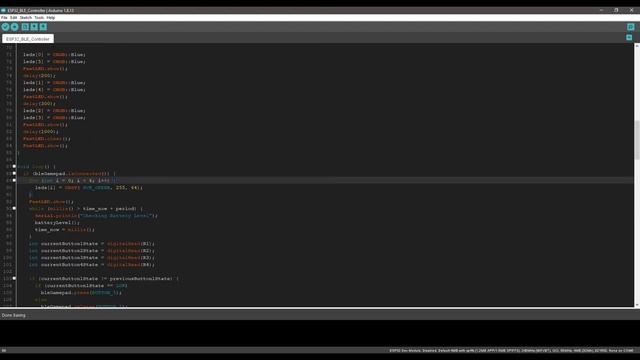Create a new sketch with the New icon
The image size is (640, 360).
point(25,27)
